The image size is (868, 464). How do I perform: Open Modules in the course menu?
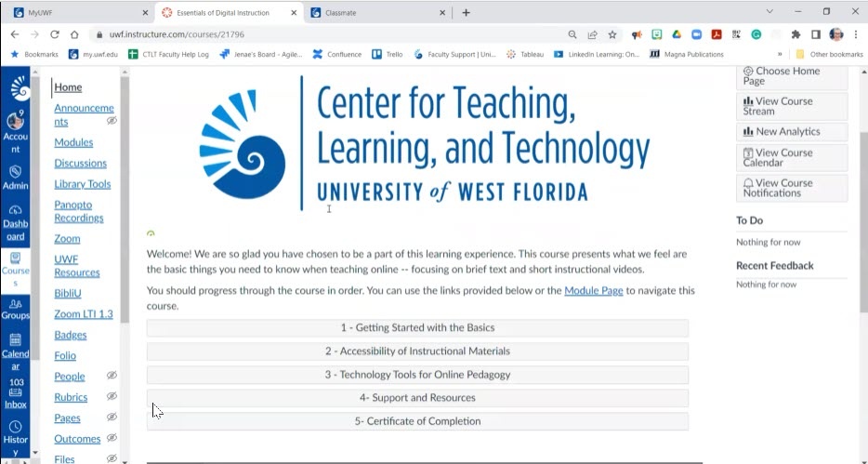click(73, 142)
